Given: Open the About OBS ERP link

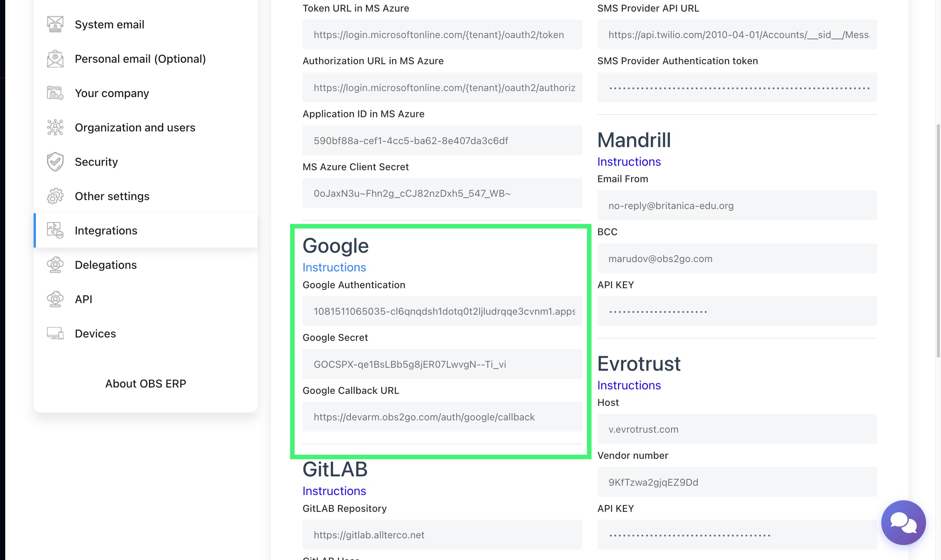Looking at the screenshot, I should point(146,383).
